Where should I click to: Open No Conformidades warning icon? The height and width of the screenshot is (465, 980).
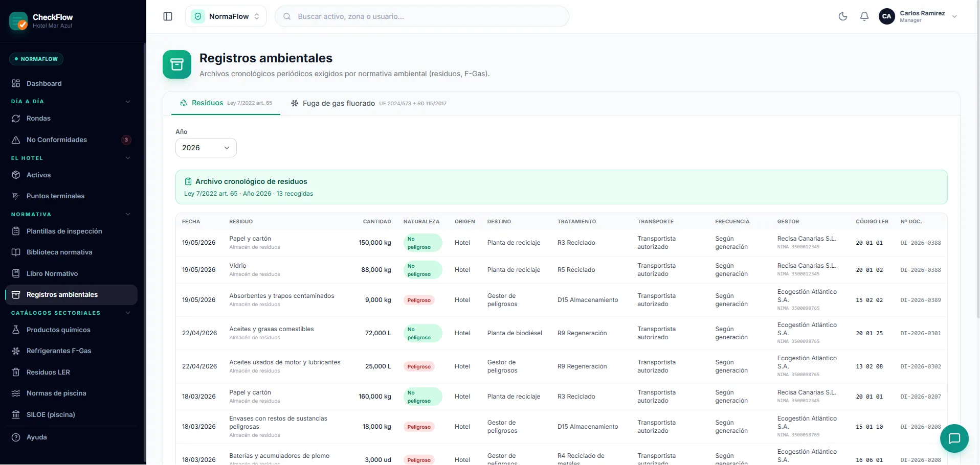[x=16, y=139]
